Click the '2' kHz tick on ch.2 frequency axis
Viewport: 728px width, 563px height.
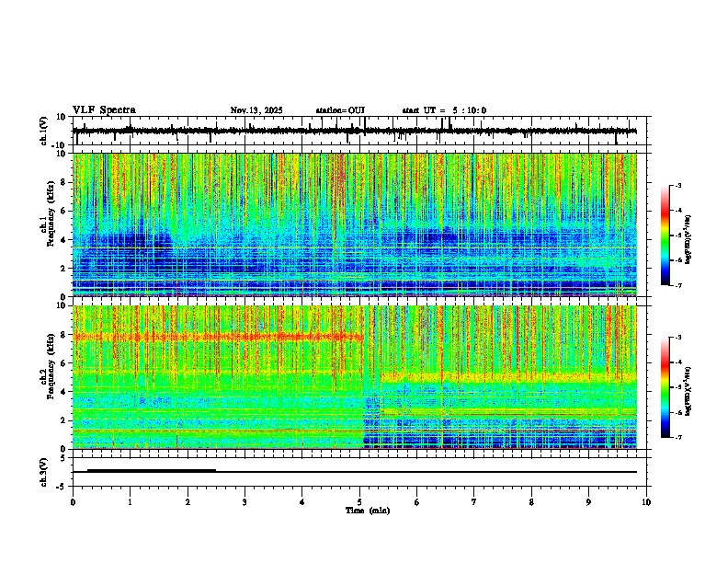point(64,420)
